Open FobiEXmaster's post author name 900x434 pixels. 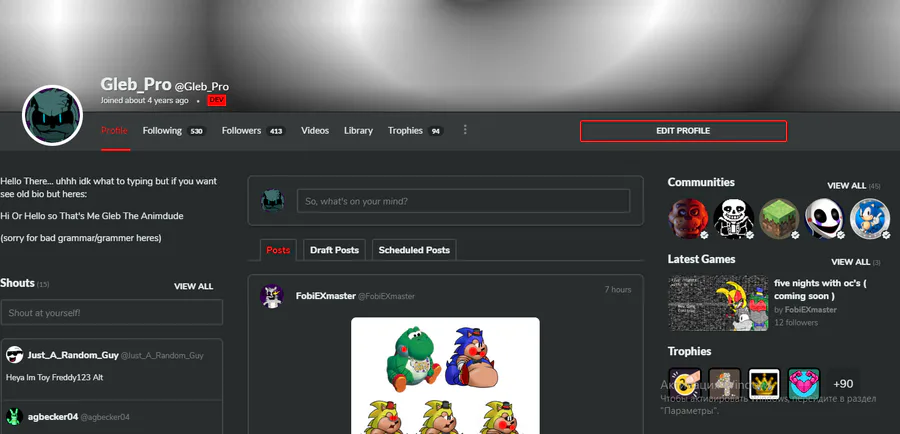(x=324, y=296)
